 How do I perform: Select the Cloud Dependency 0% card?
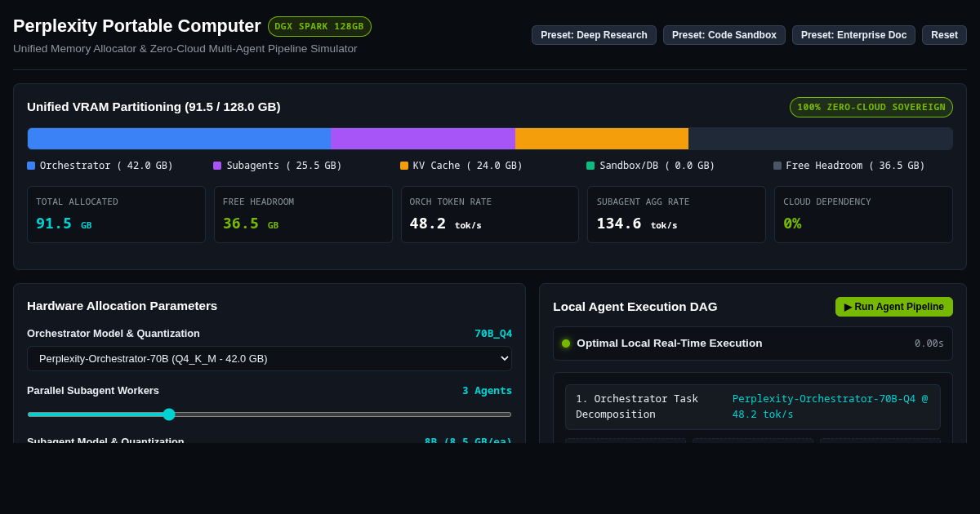point(863,215)
